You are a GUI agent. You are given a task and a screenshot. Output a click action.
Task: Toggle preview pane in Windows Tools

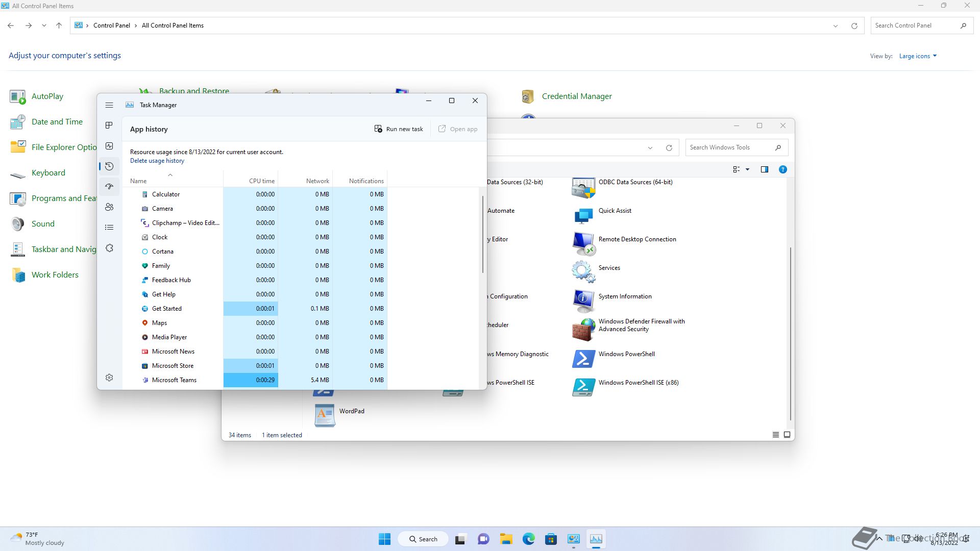[x=765, y=169]
